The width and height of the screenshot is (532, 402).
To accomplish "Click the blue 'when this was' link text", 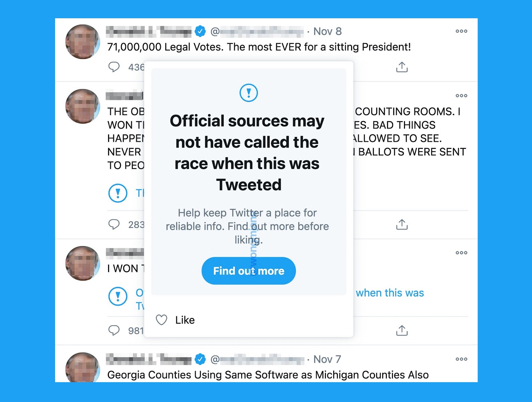I will pos(390,293).
